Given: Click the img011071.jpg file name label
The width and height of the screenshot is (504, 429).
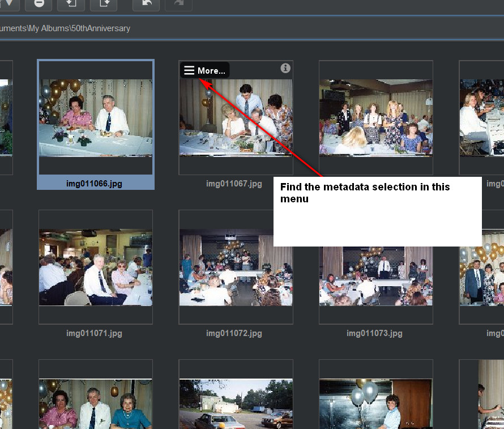Looking at the screenshot, I should pyautogui.click(x=94, y=333).
